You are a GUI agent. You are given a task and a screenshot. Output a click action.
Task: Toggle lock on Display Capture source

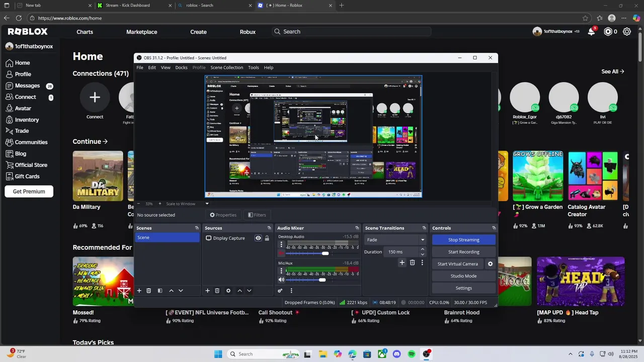coord(267,238)
